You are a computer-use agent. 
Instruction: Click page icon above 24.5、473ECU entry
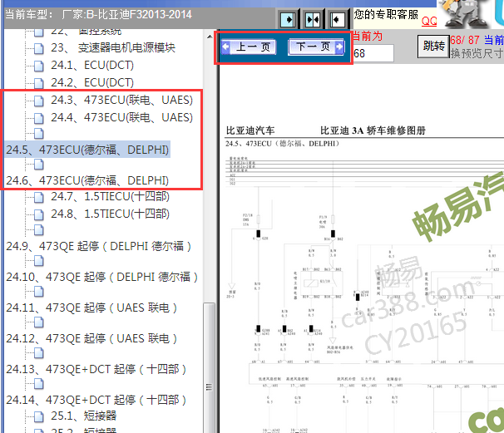coord(39,134)
